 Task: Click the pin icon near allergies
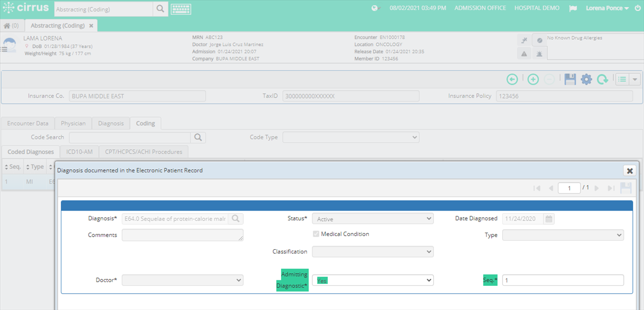click(524, 40)
